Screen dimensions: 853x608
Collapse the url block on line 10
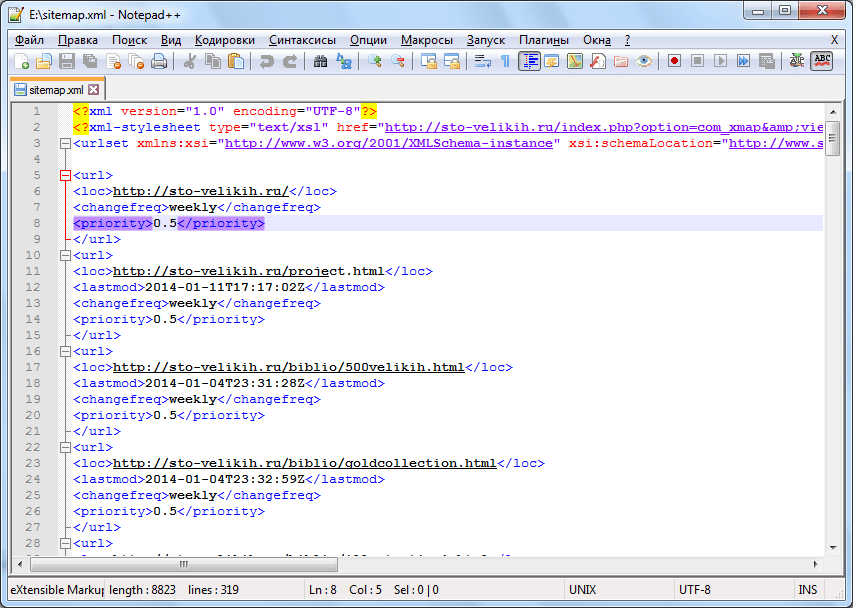point(65,256)
